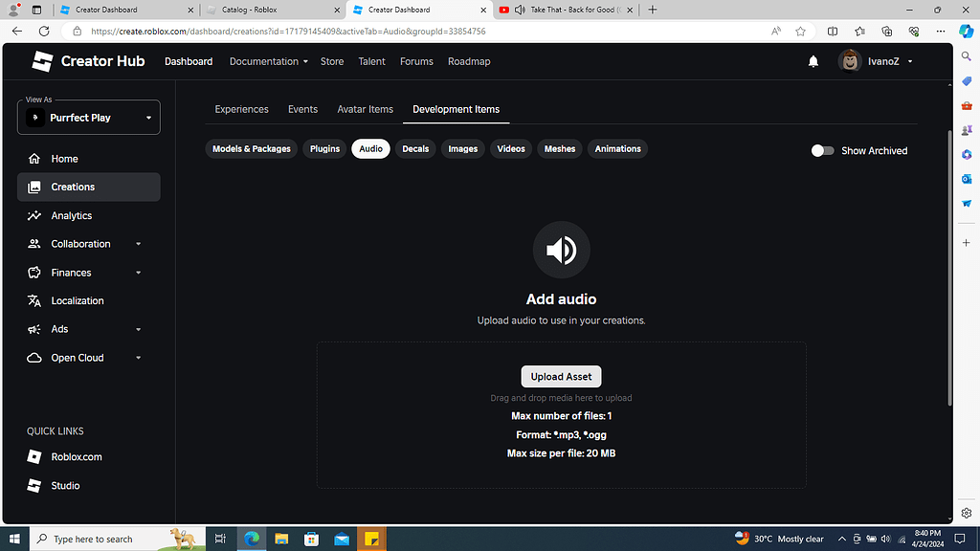Image resolution: width=980 pixels, height=551 pixels.
Task: Click the address bar URL
Action: click(x=288, y=32)
